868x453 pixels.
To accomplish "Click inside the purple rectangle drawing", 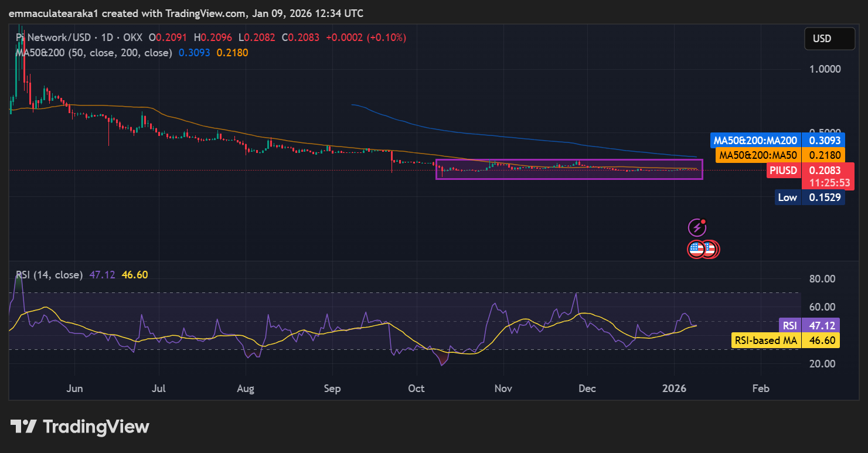I will click(569, 170).
